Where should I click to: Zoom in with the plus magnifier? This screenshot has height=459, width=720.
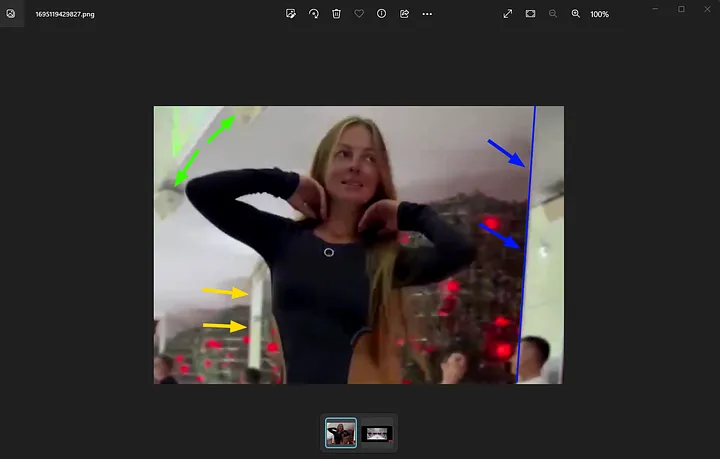[576, 14]
